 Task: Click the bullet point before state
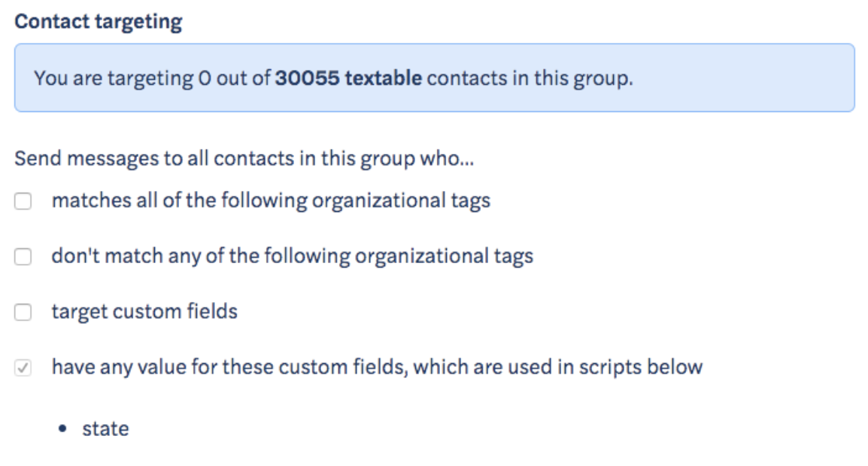point(62,428)
